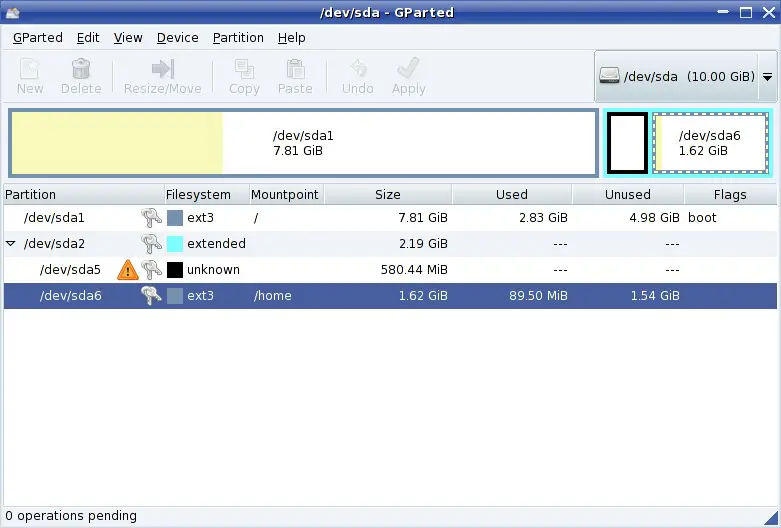Click the 1.54 GiB unused value
The height and width of the screenshot is (528, 781).
click(x=655, y=295)
